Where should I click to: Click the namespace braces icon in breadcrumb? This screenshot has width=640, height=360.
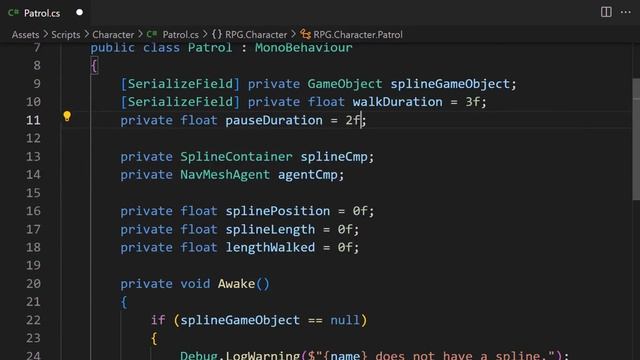click(217, 34)
